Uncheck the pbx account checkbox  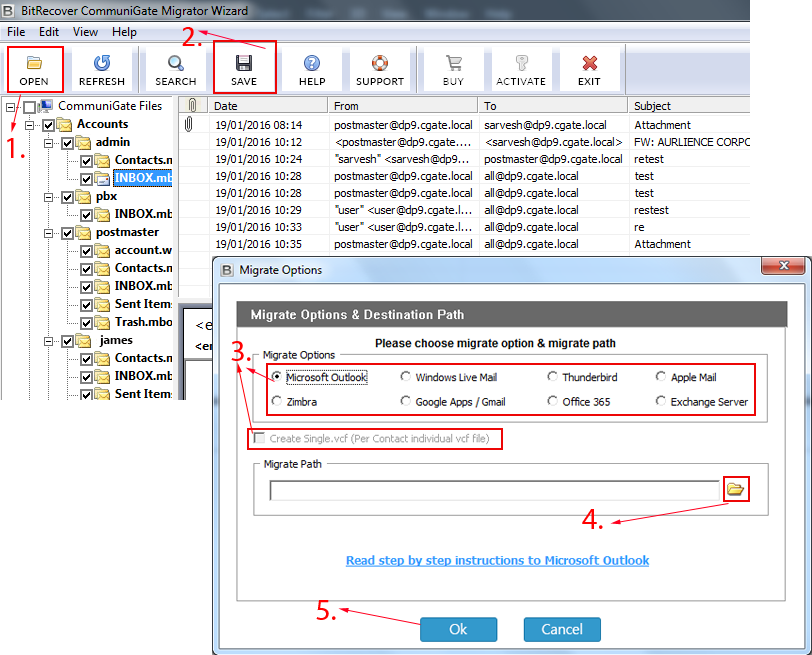[x=67, y=197]
